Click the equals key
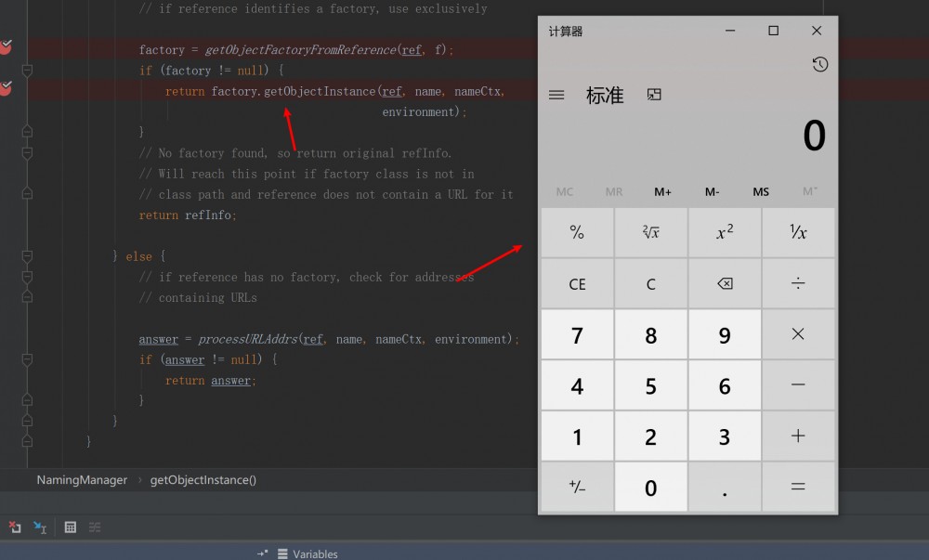 [798, 488]
